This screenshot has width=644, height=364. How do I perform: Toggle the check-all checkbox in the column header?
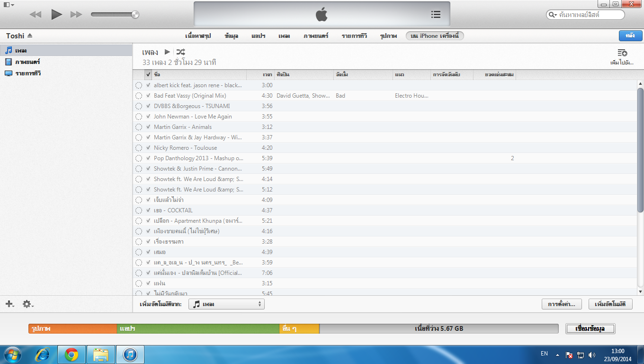pyautogui.click(x=149, y=74)
